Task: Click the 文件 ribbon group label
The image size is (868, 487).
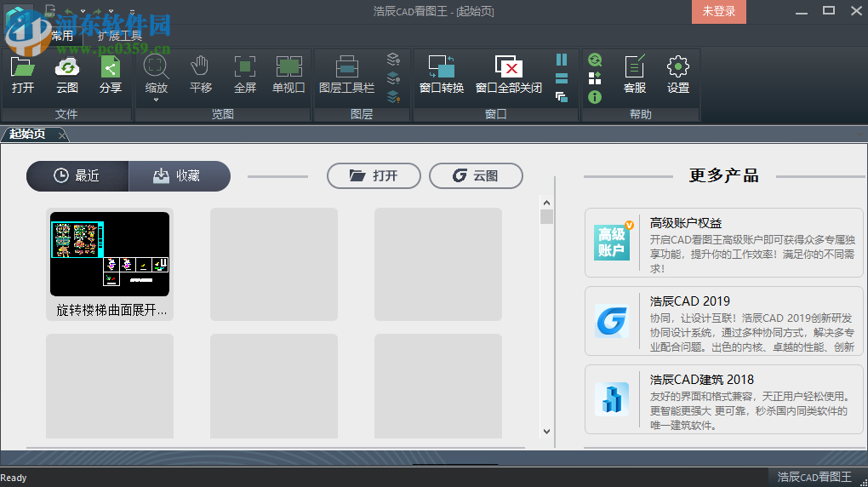Action: 66,114
